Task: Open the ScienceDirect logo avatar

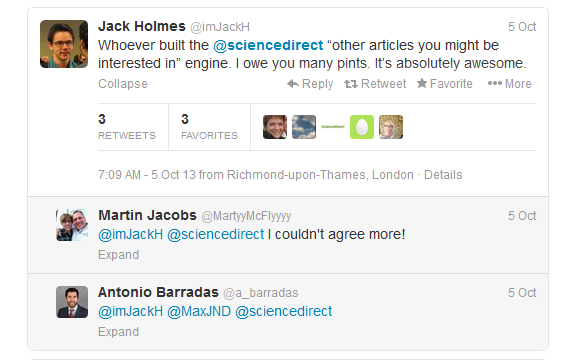Action: pos(333,127)
